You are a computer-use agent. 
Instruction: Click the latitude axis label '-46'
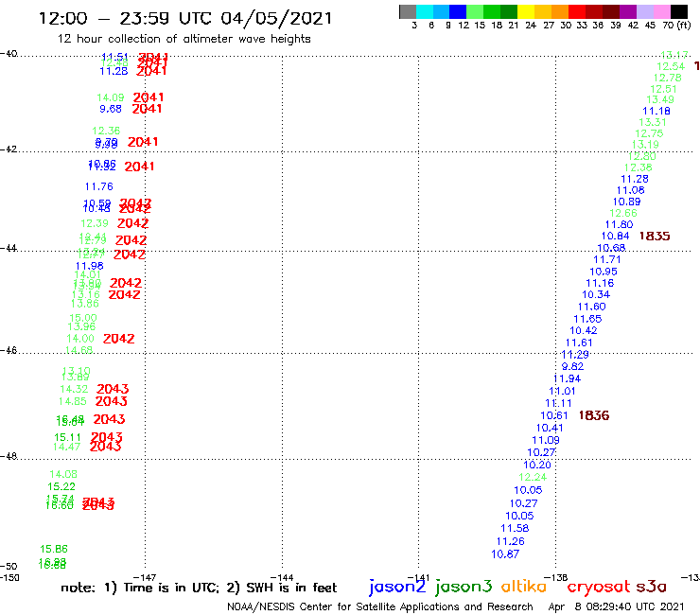point(9,350)
